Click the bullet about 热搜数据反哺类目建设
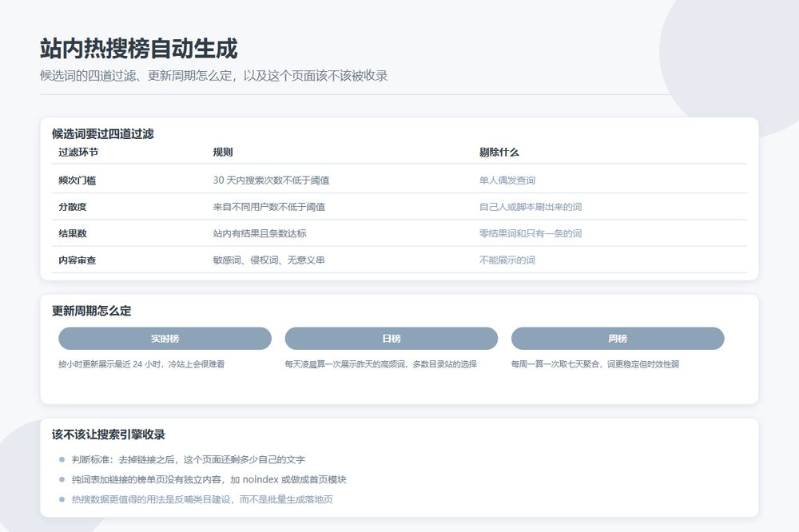 tap(202, 499)
